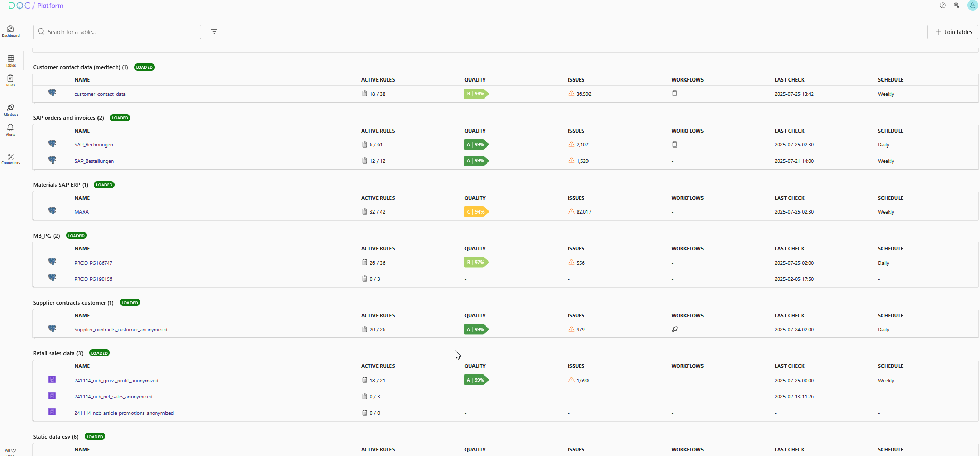Click the database icon for customer_contact_data
Image resolution: width=980 pixels, height=456 pixels.
(x=52, y=93)
